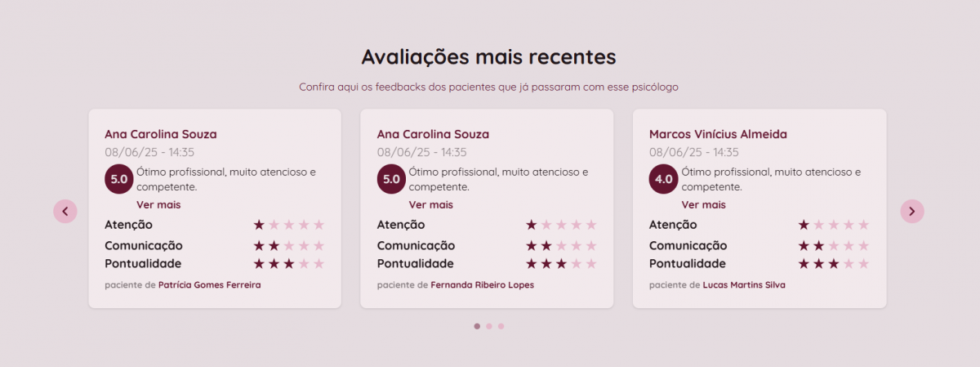
Task: Click fourth Pontualidade star in Marcos's card
Action: 849,264
